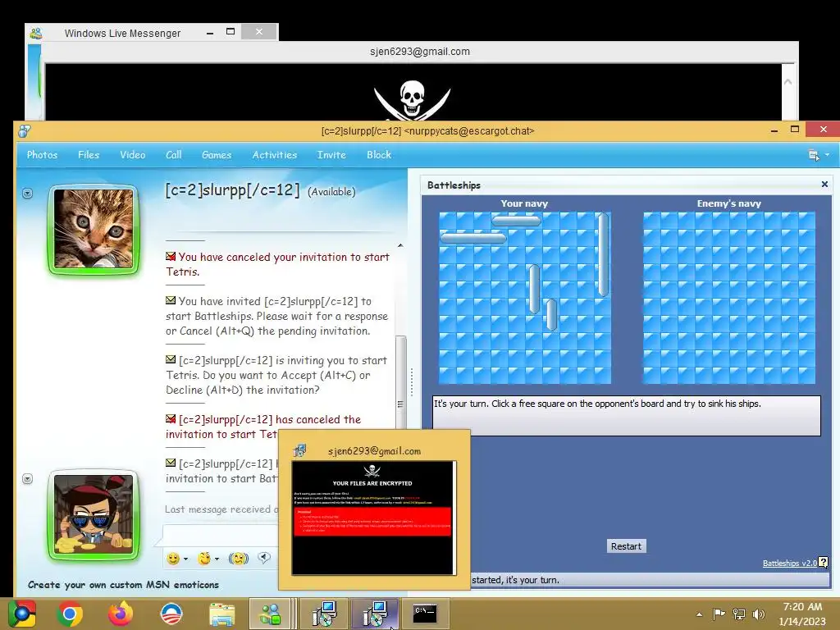This screenshot has height=630, width=840.
Task: Open the Command Prompt taskbar button
Action: pyautogui.click(x=425, y=614)
